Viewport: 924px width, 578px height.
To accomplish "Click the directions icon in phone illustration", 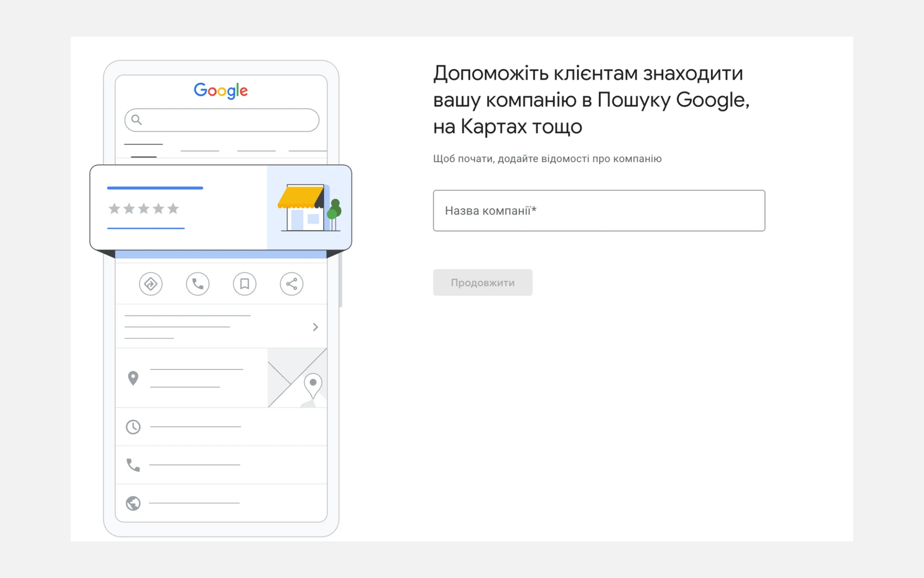I will 151,284.
